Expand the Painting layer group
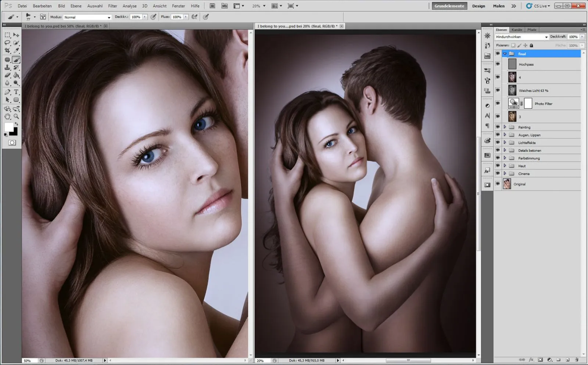588x365 pixels. 505,127
